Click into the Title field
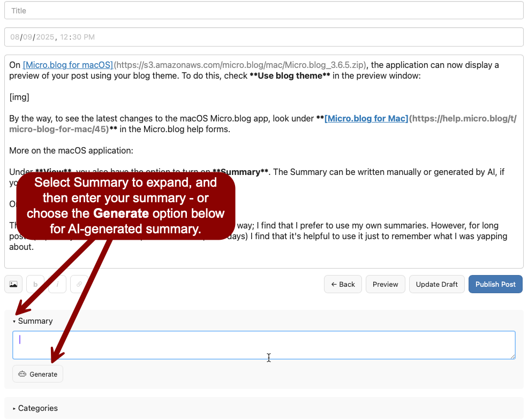The height and width of the screenshot is (420, 528). pyautogui.click(x=264, y=10)
